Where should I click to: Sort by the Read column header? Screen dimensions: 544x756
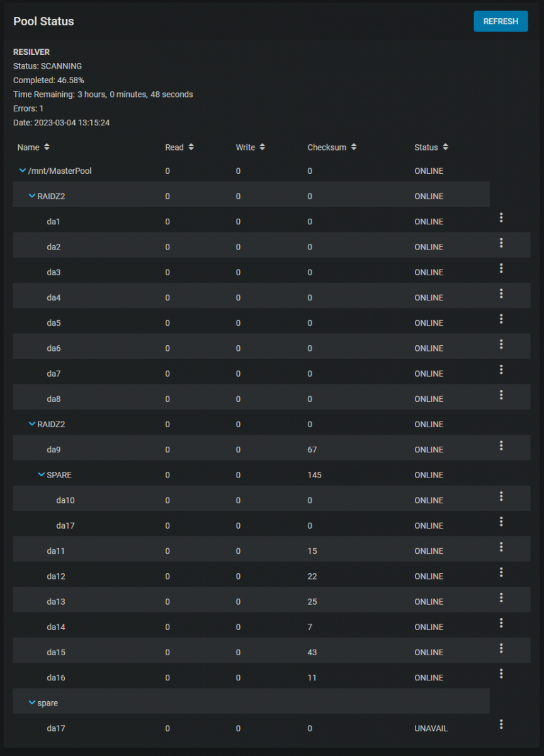click(179, 147)
